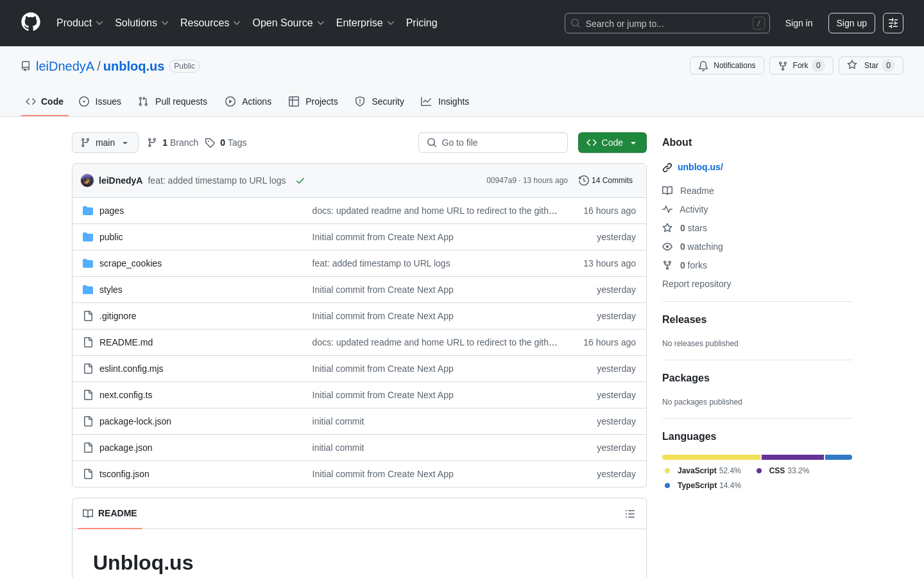View the 14 Commits history
924x578 pixels.
(606, 180)
